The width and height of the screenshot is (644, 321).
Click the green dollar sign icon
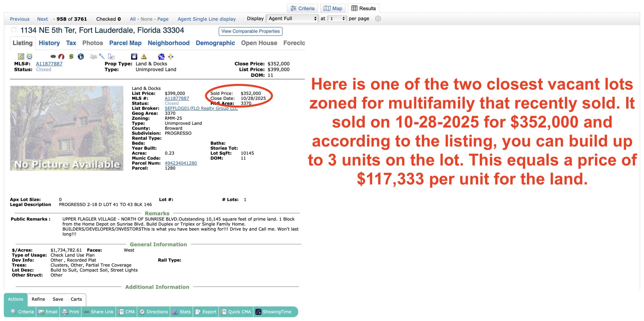pyautogui.click(x=71, y=56)
